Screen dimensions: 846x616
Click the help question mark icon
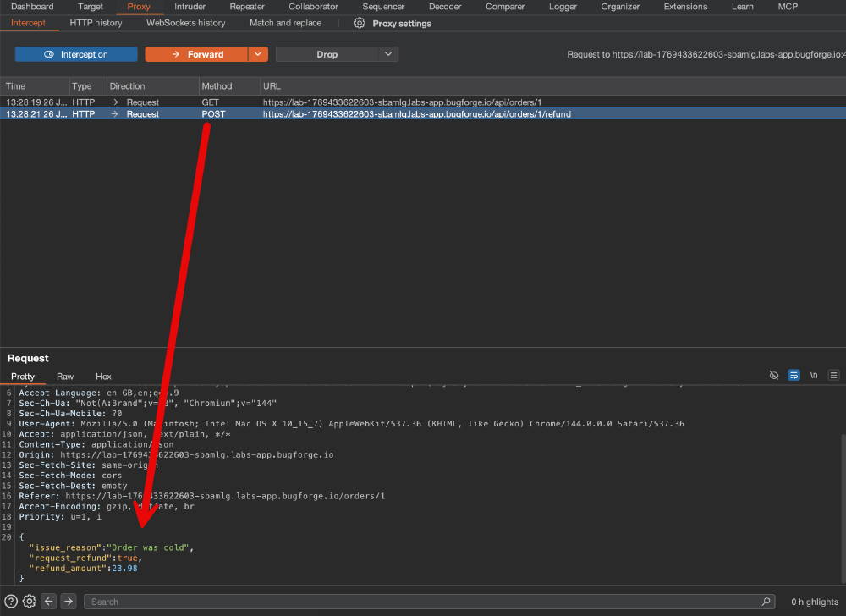pos(11,602)
